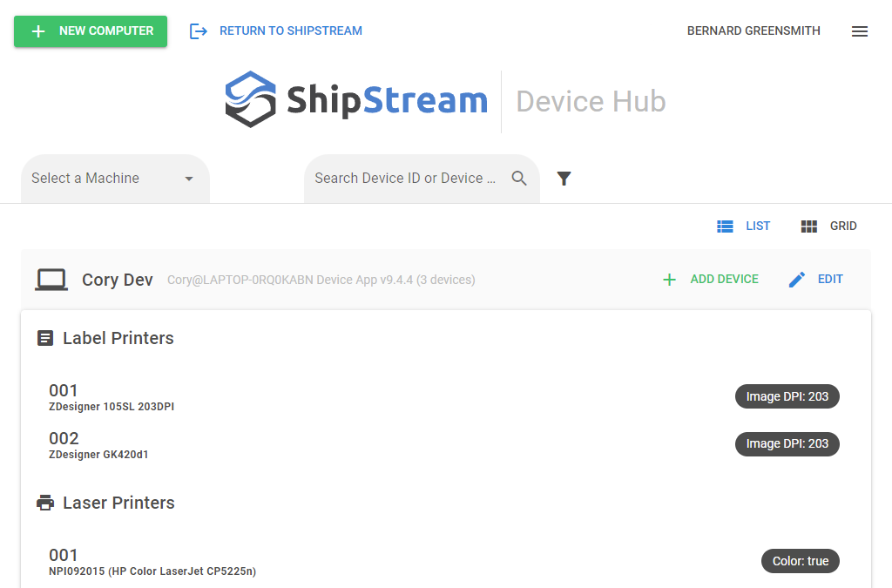
Task: Select label printer 002 ZDesigner GK420d1
Action: coord(98,445)
